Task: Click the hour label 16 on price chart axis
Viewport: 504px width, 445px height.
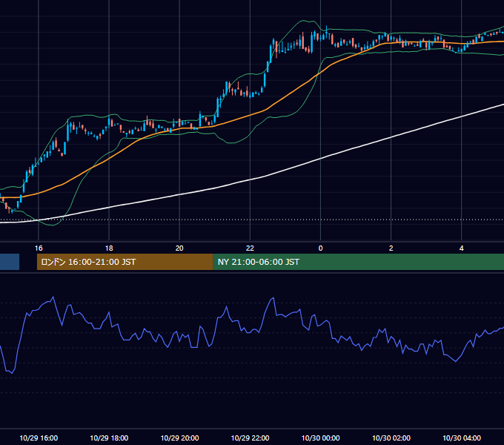Action: point(39,248)
